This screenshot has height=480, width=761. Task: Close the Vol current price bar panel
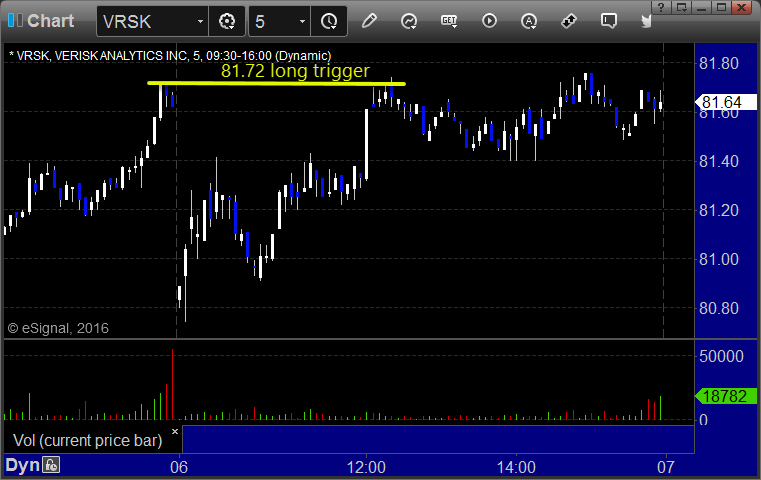(x=175, y=431)
